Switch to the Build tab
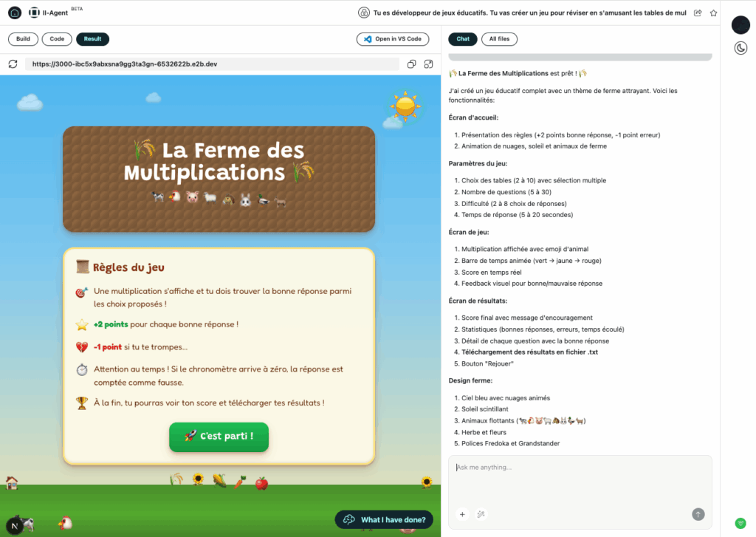The width and height of the screenshot is (756, 537). point(23,39)
